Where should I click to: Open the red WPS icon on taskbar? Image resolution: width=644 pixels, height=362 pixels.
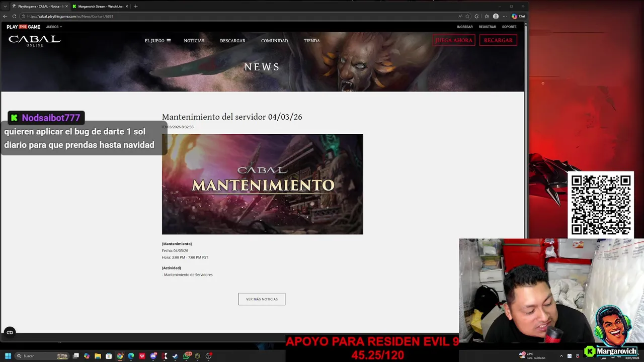coord(142,356)
